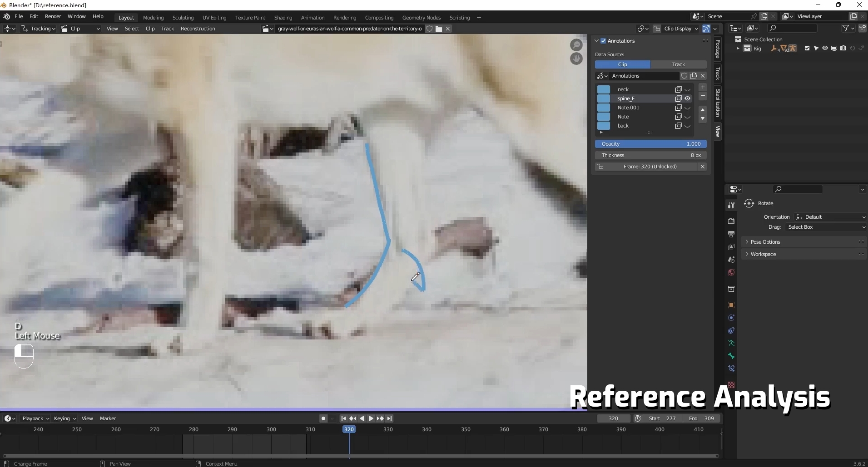Unlink the loaded gray-wolf movie clip

point(448,29)
